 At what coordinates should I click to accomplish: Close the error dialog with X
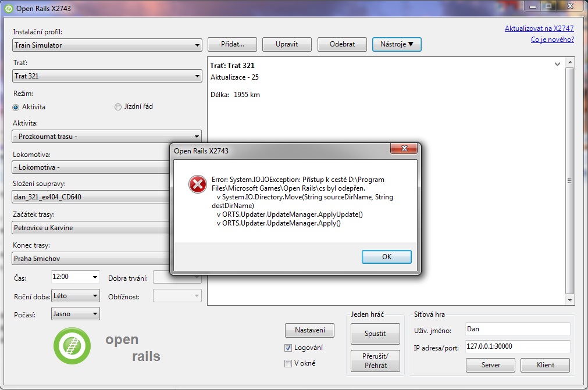pos(404,148)
